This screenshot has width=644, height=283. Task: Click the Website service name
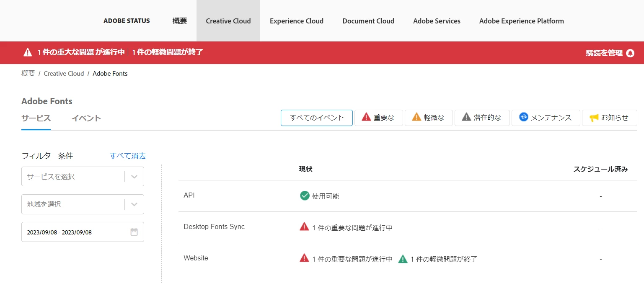click(196, 258)
